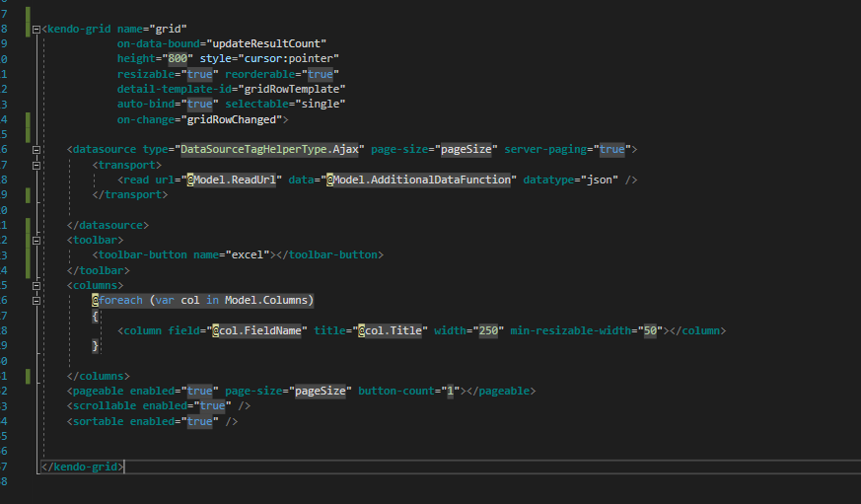
Task: Click the "cursor:pointer" style value
Action: [288, 58]
